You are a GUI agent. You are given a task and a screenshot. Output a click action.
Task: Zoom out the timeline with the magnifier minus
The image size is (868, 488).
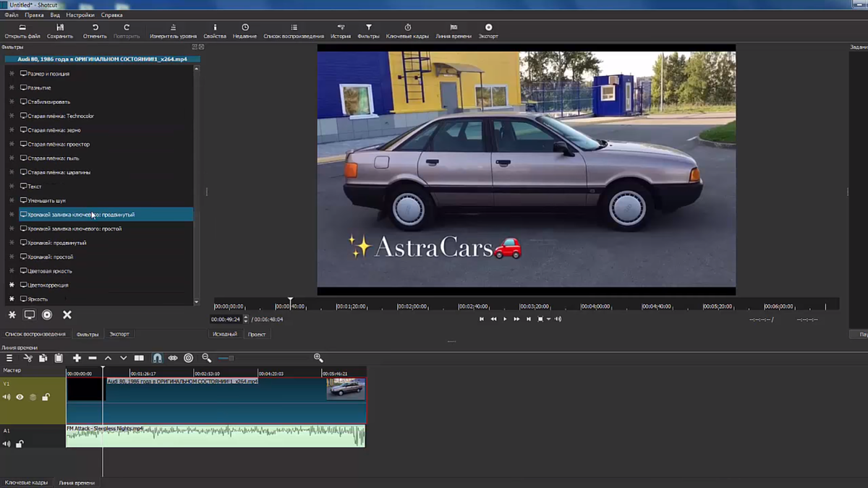pos(206,358)
